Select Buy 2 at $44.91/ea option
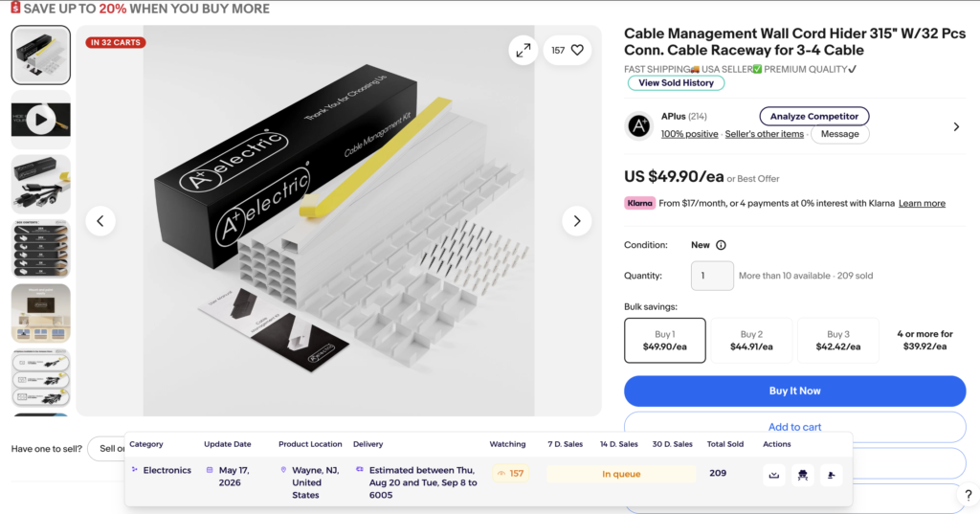This screenshot has width=980, height=514. point(751,340)
